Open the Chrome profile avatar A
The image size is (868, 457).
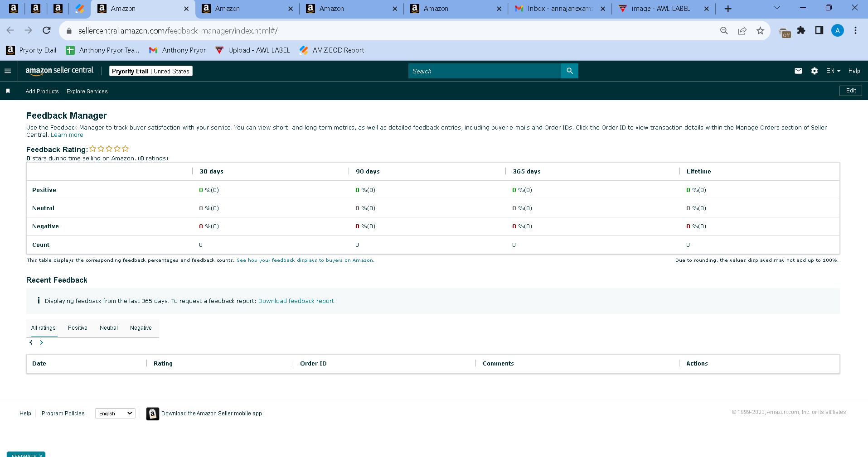click(837, 30)
